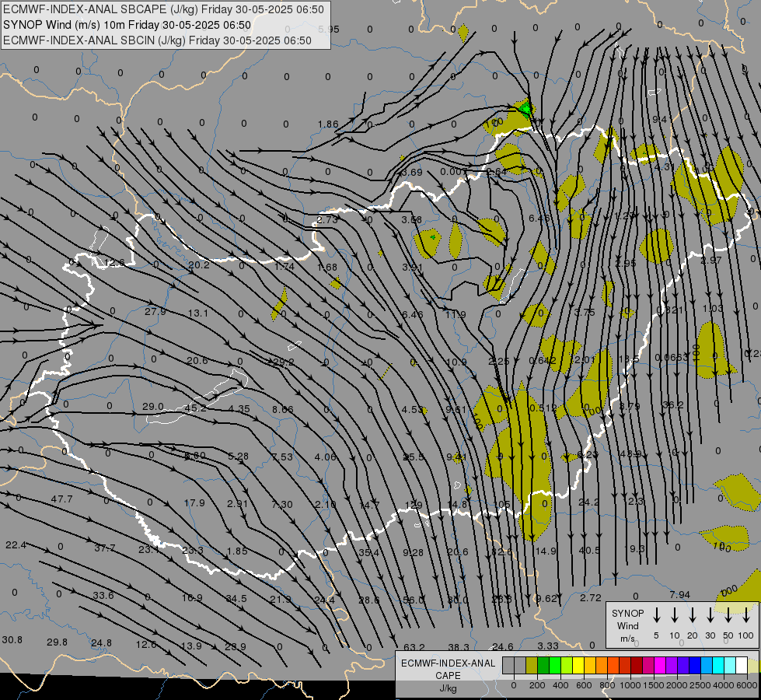Viewport: 761px width, 700px height.
Task: Click the 40.5 value on the map
Action: click(589, 551)
